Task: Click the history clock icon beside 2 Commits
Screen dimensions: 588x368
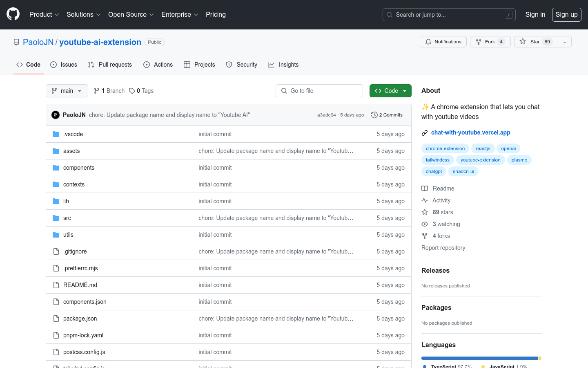Action: tap(374, 115)
